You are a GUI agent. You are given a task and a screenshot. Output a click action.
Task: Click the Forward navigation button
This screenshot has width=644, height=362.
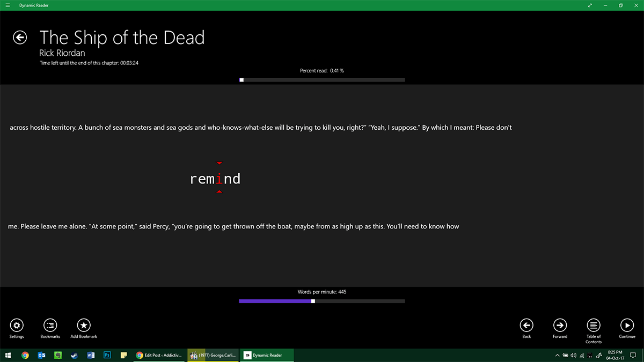pyautogui.click(x=560, y=326)
